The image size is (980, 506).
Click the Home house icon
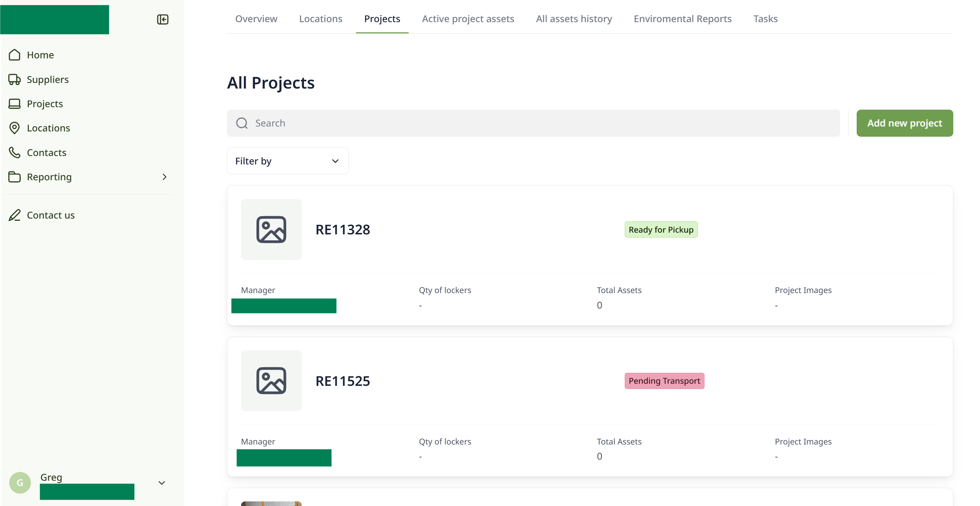14,55
